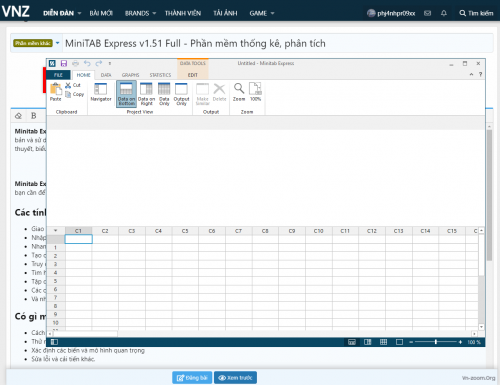Choose Data on Bottom status bar icon

(x=352, y=342)
